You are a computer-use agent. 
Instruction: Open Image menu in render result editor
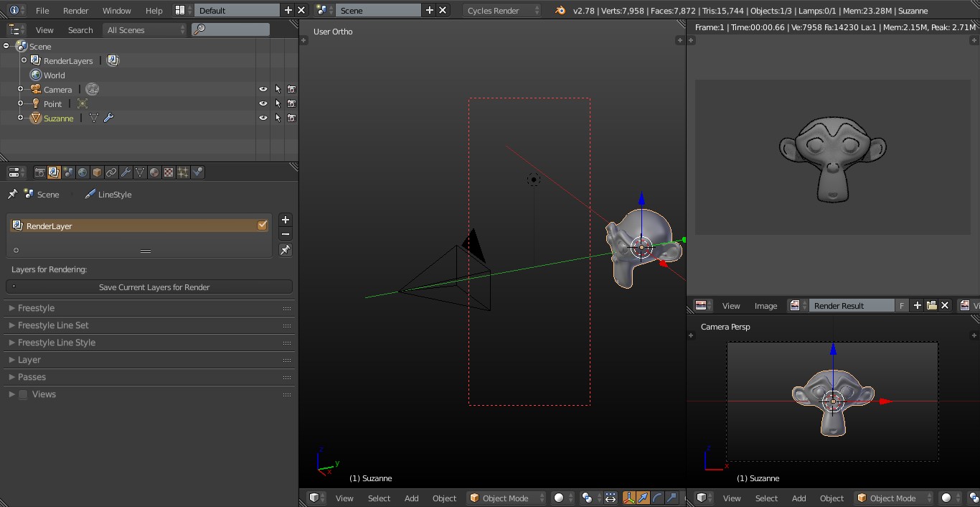pyautogui.click(x=765, y=305)
